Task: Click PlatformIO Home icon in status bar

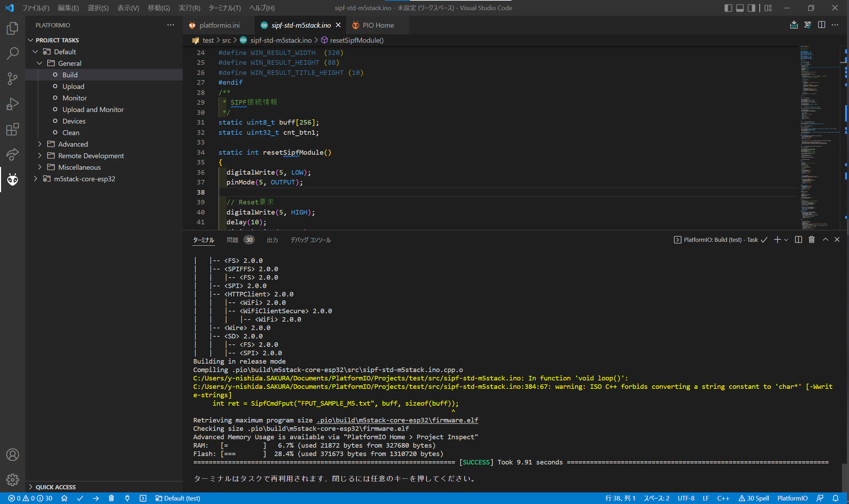Action: pyautogui.click(x=64, y=498)
